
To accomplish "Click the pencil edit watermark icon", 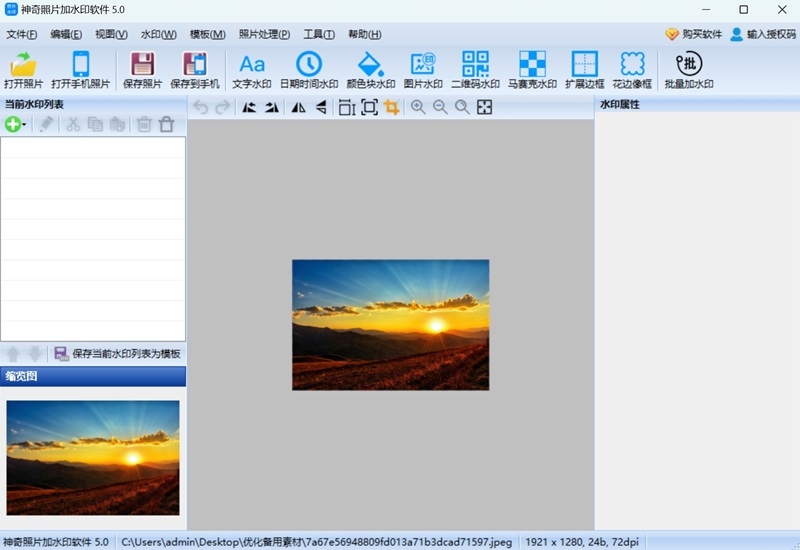I will 46,124.
